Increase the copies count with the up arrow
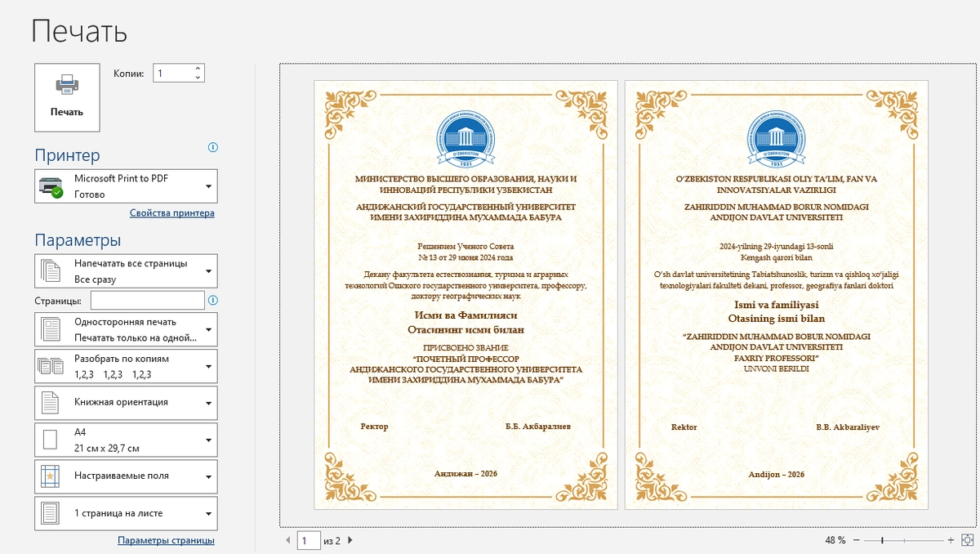The image size is (980, 554). (x=198, y=69)
